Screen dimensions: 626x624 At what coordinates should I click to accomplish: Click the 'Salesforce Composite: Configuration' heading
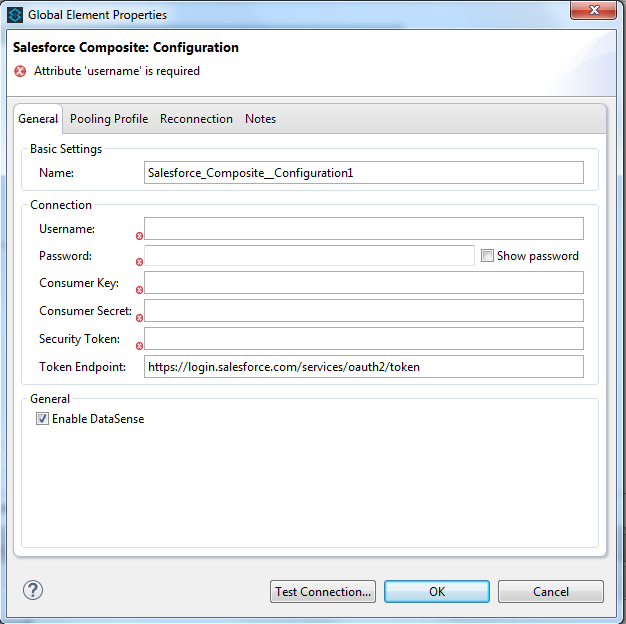pos(126,48)
